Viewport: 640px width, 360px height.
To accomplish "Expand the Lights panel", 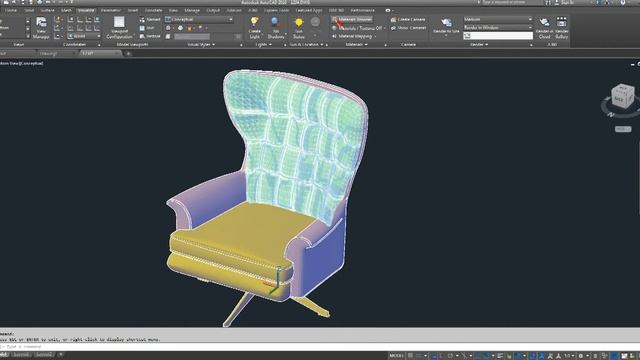I will [263, 44].
